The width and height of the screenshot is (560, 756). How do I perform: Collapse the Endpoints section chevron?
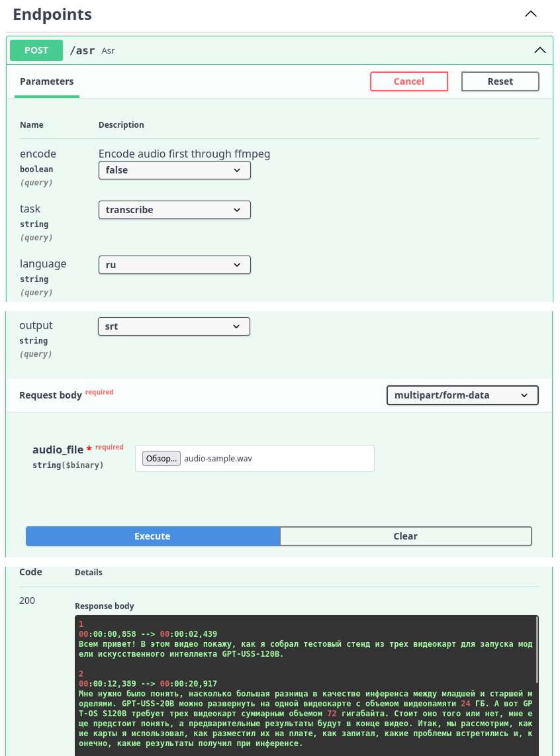click(531, 14)
